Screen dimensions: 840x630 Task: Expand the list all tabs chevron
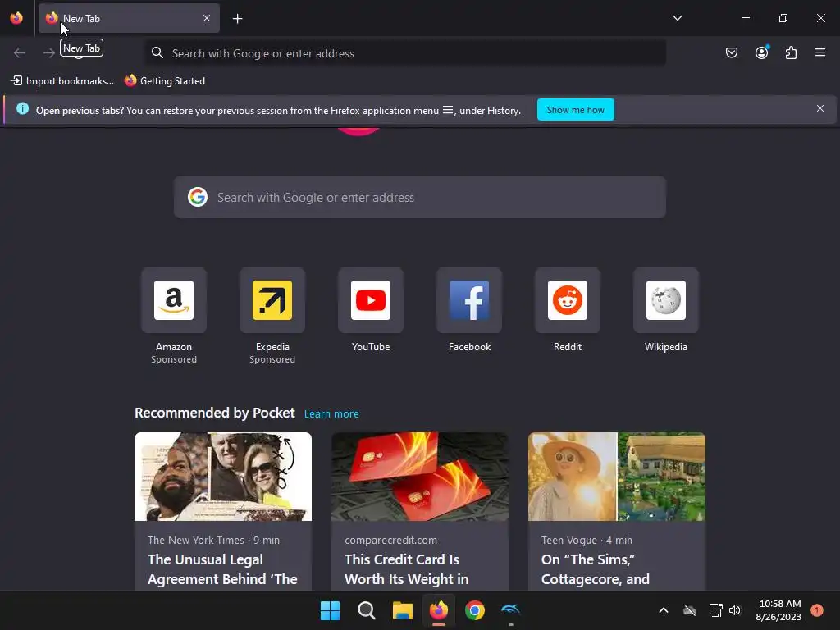[677, 18]
